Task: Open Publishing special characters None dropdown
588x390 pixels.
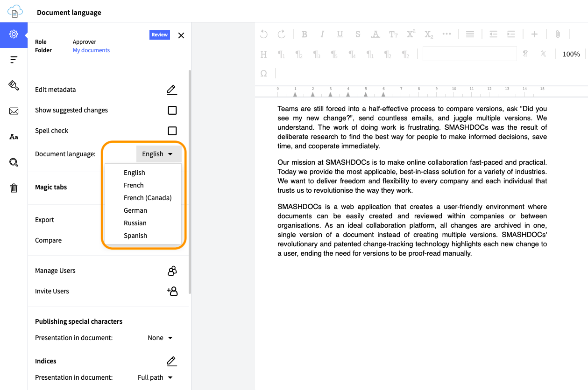Action: [160, 338]
